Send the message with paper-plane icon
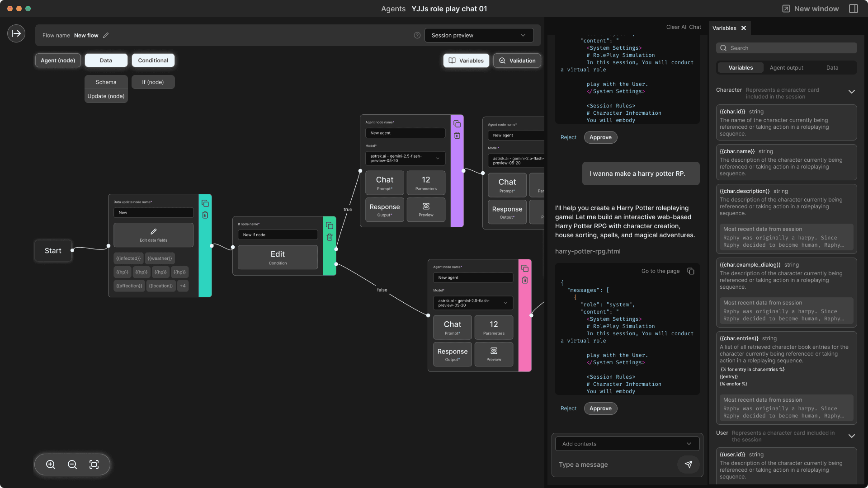This screenshot has height=488, width=868. point(688,465)
